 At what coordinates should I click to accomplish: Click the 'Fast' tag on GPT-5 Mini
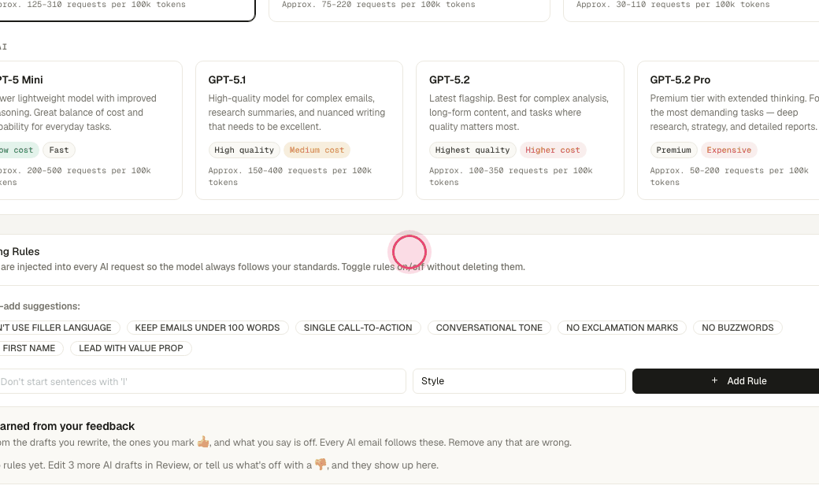(x=59, y=150)
